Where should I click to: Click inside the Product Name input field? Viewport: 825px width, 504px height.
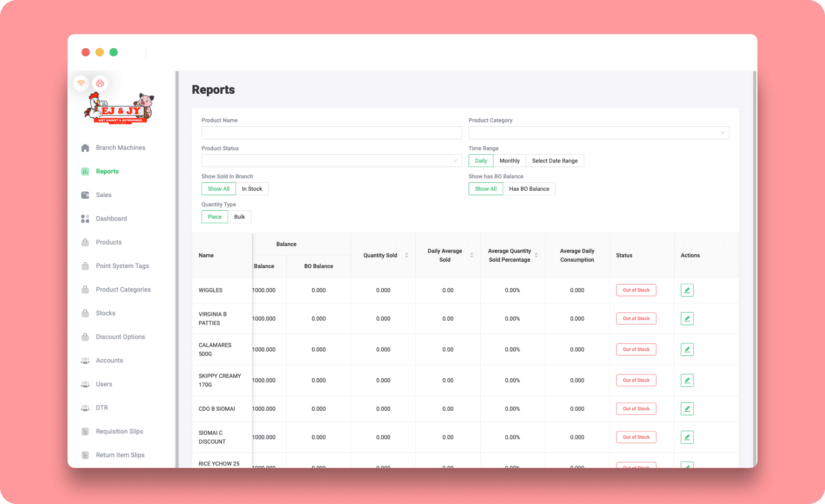click(331, 133)
